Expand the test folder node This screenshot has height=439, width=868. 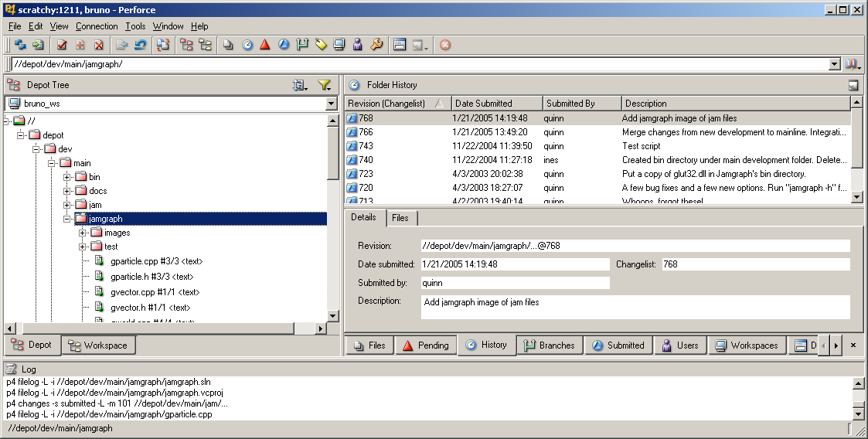83,247
